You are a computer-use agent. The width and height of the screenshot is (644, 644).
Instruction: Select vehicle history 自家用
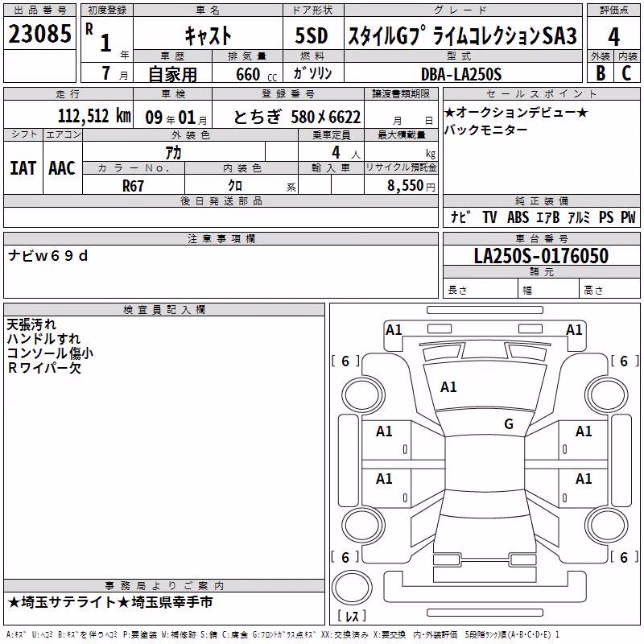(x=172, y=74)
